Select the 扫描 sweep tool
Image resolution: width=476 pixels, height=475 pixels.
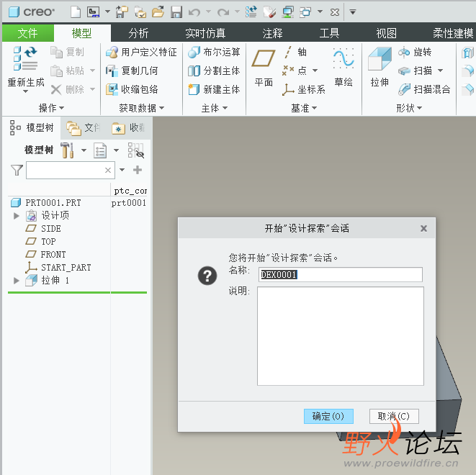point(415,71)
